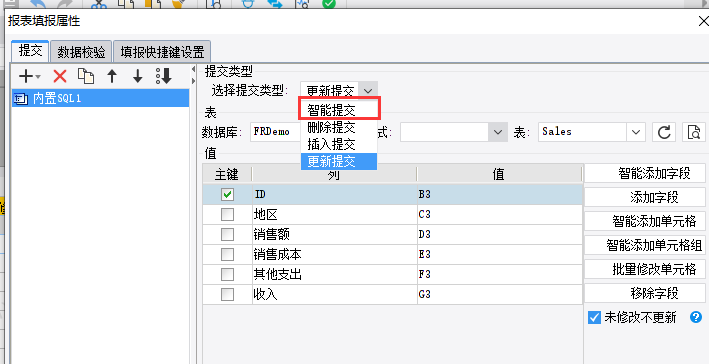
Task: Click 智能添加字段 button
Action: click(x=645, y=173)
